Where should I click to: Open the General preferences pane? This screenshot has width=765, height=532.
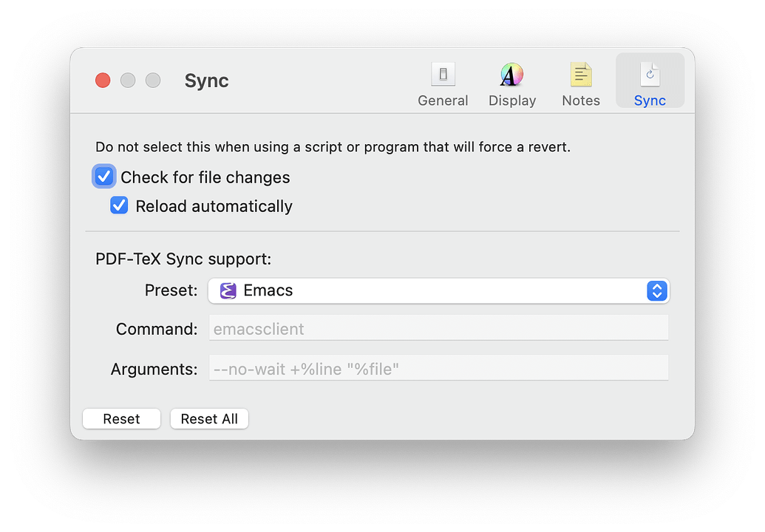[443, 81]
